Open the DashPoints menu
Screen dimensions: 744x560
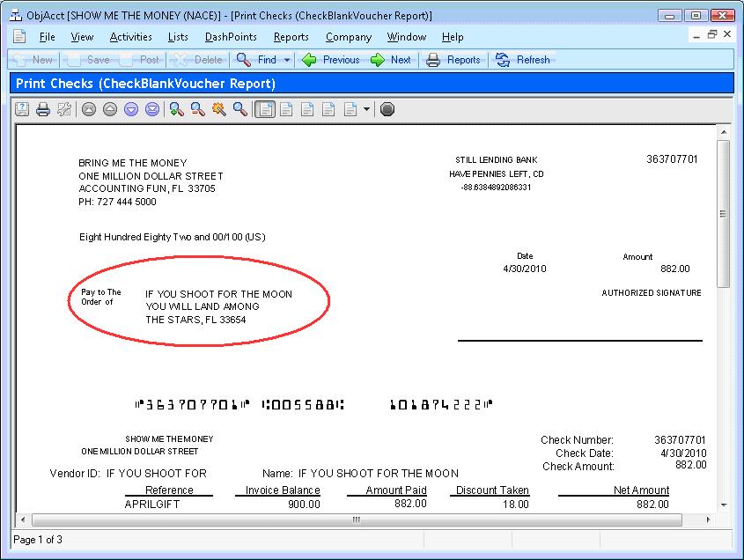(x=231, y=37)
